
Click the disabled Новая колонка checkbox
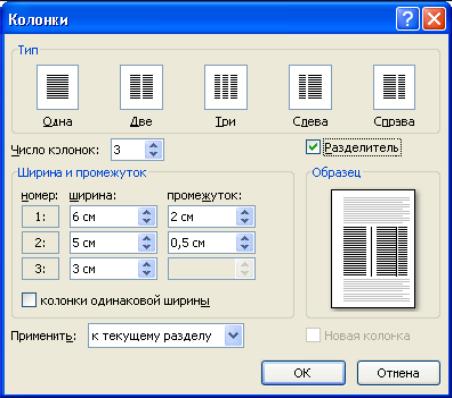313,335
